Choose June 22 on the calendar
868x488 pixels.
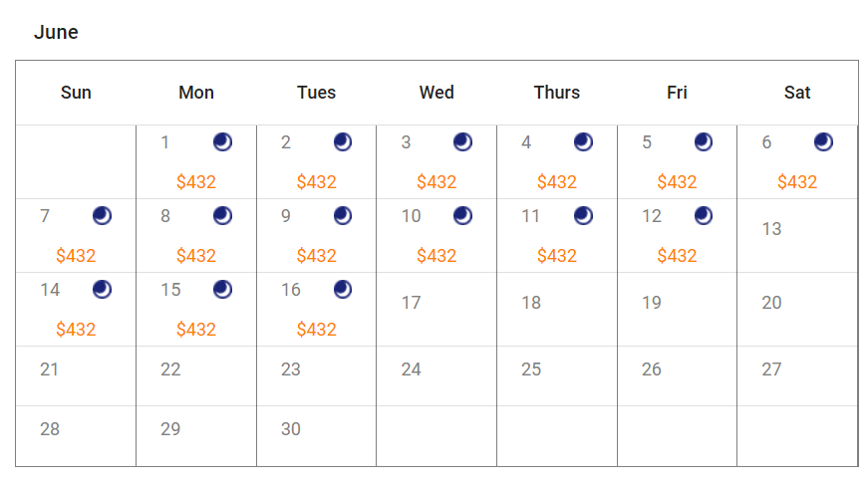pyautogui.click(x=170, y=369)
